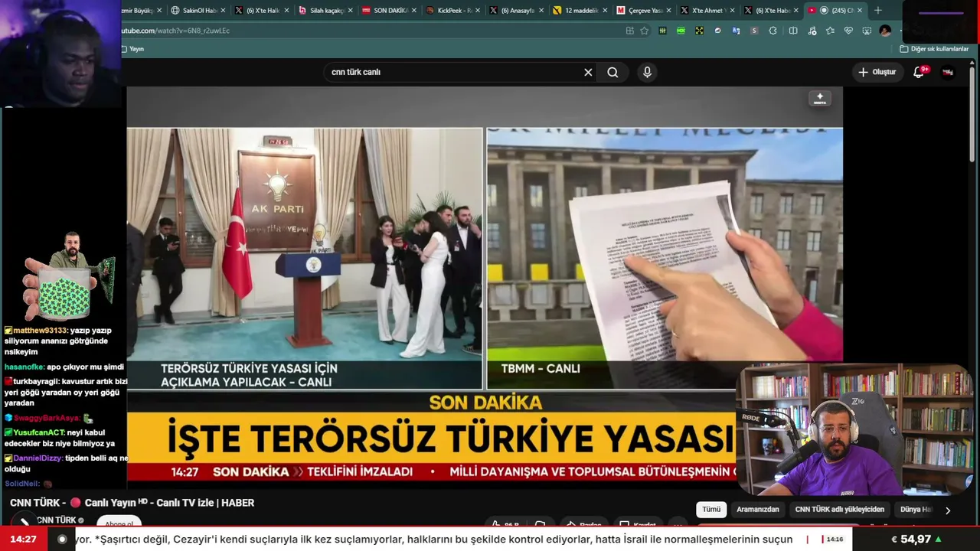Click the white-red round extension icon
Viewport: 980px width, 551px height.
717,31
